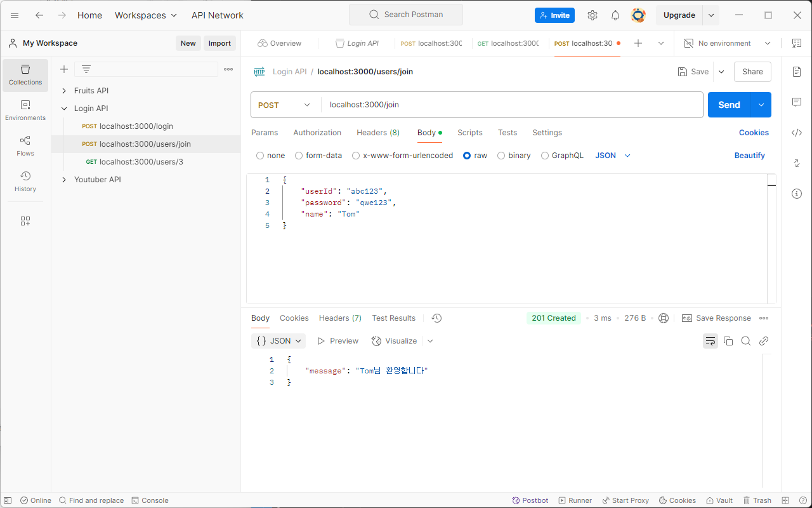812x508 pixels.
Task: Open the network globe icon in response
Action: [664, 318]
